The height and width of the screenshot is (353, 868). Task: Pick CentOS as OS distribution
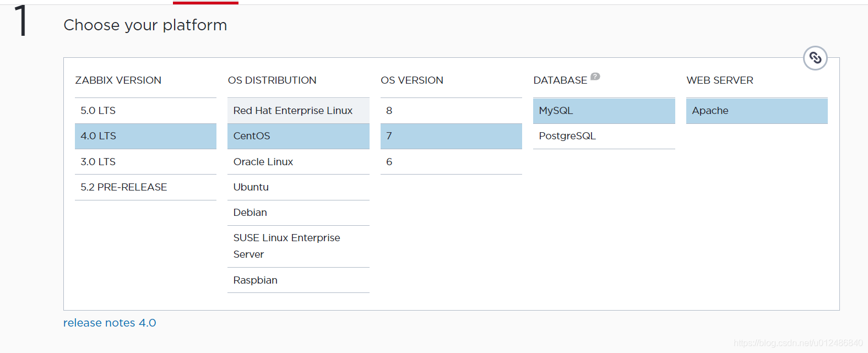(x=299, y=136)
